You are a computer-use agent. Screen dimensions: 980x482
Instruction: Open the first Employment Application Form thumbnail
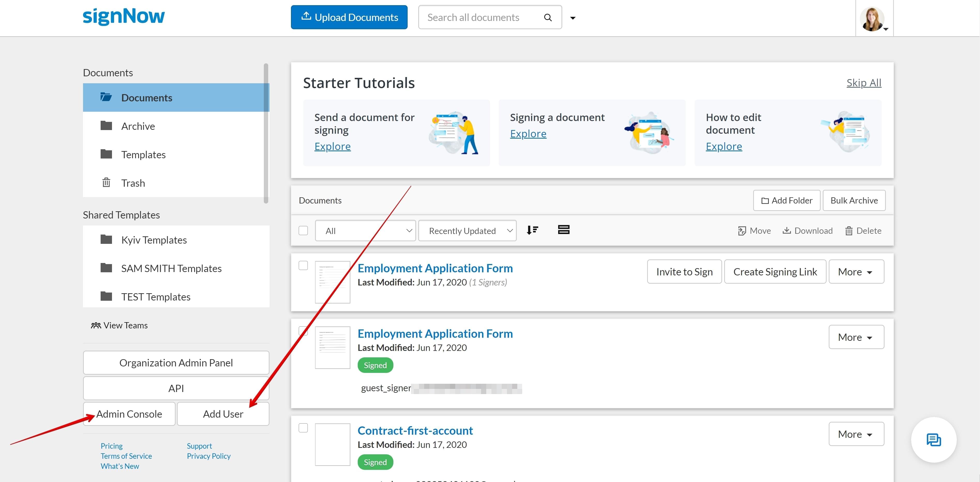(333, 282)
